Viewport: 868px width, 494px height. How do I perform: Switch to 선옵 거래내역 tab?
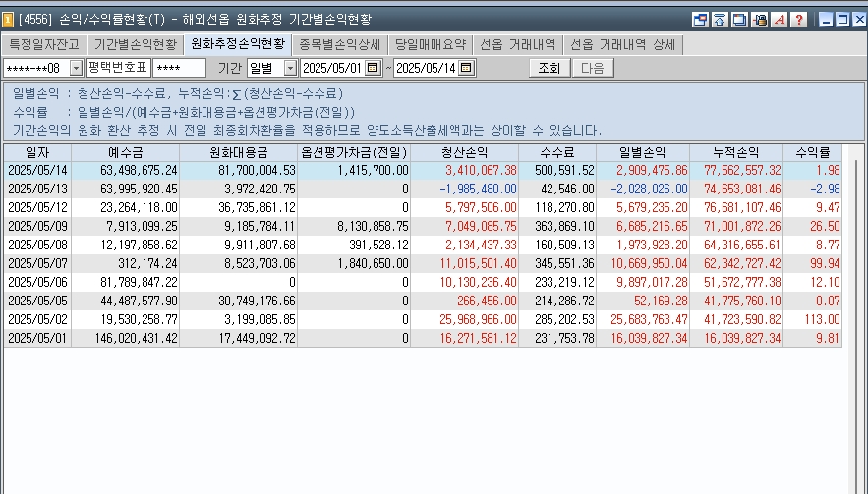tap(517, 45)
